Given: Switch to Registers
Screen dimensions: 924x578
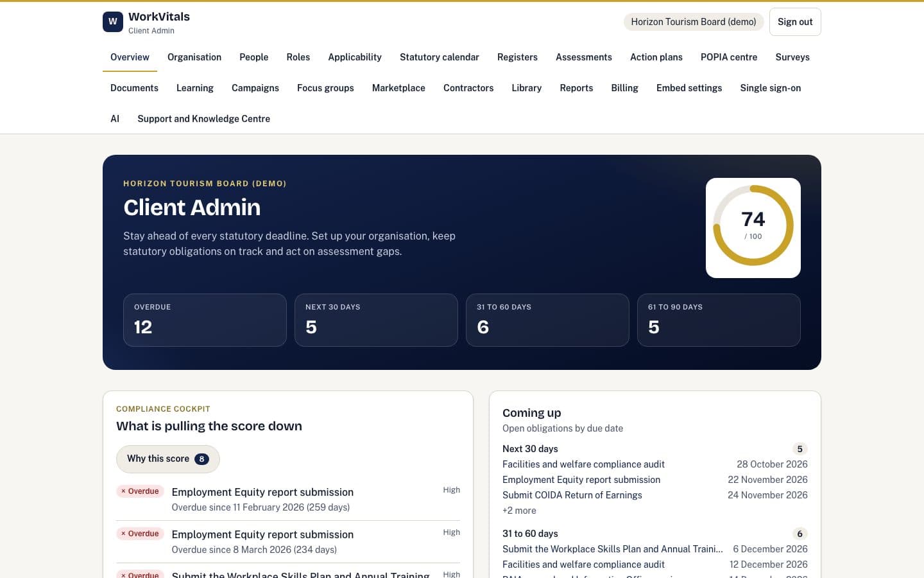Looking at the screenshot, I should (517, 57).
